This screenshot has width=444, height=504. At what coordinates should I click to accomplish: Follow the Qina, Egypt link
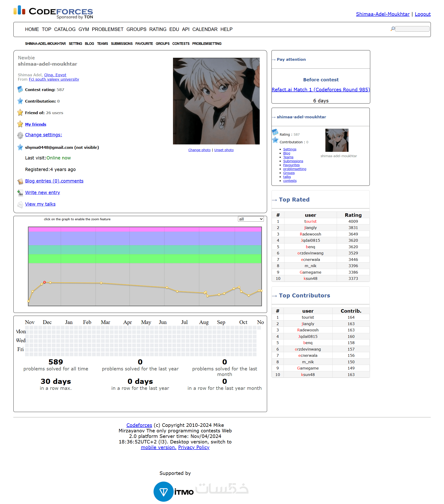[55, 75]
